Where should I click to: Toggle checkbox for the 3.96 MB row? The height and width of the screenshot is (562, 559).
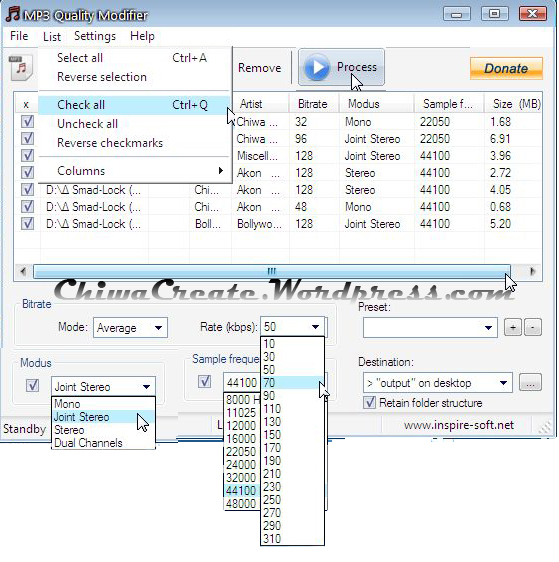27,155
